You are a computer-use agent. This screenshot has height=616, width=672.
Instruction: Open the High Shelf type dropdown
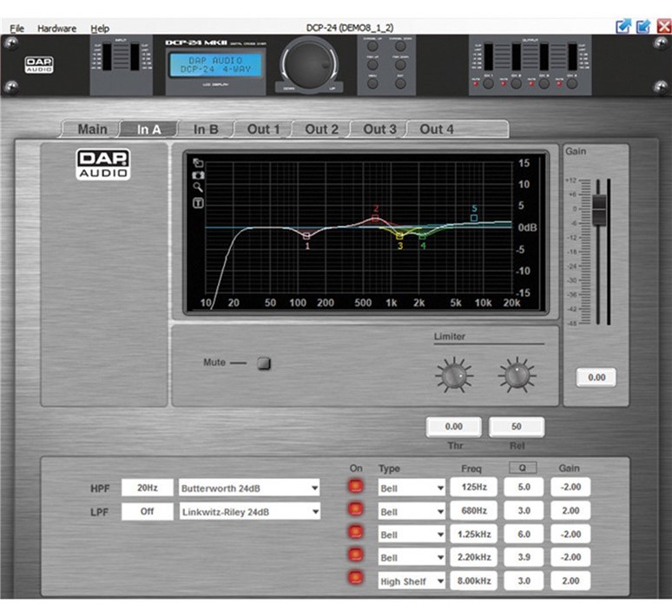(x=411, y=581)
